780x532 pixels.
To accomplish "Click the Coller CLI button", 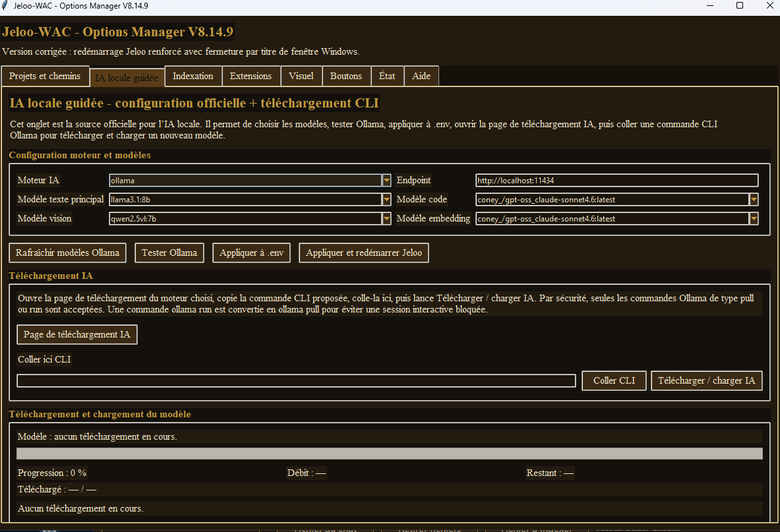I will pyautogui.click(x=615, y=380).
